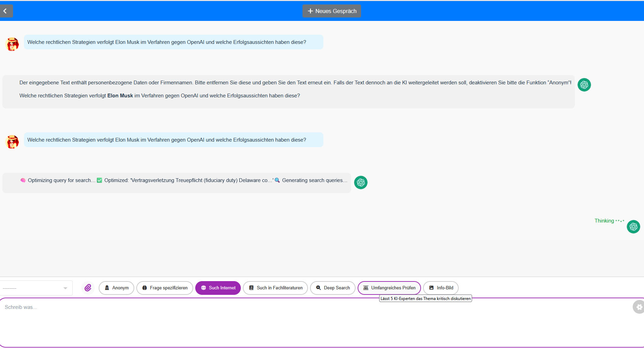Click the paperclip attachment icon
The height and width of the screenshot is (349, 644).
tap(88, 288)
